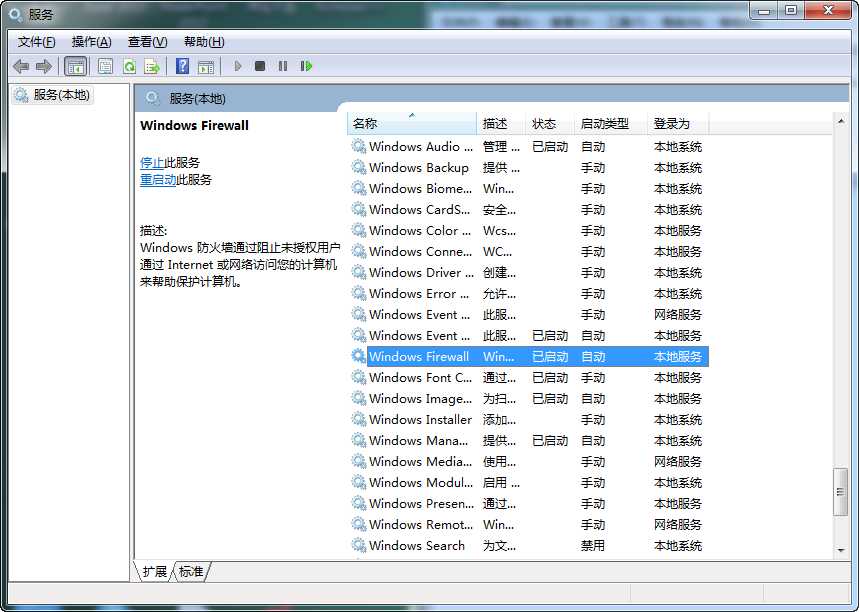Click the gear icon of Windows Search

tap(359, 545)
